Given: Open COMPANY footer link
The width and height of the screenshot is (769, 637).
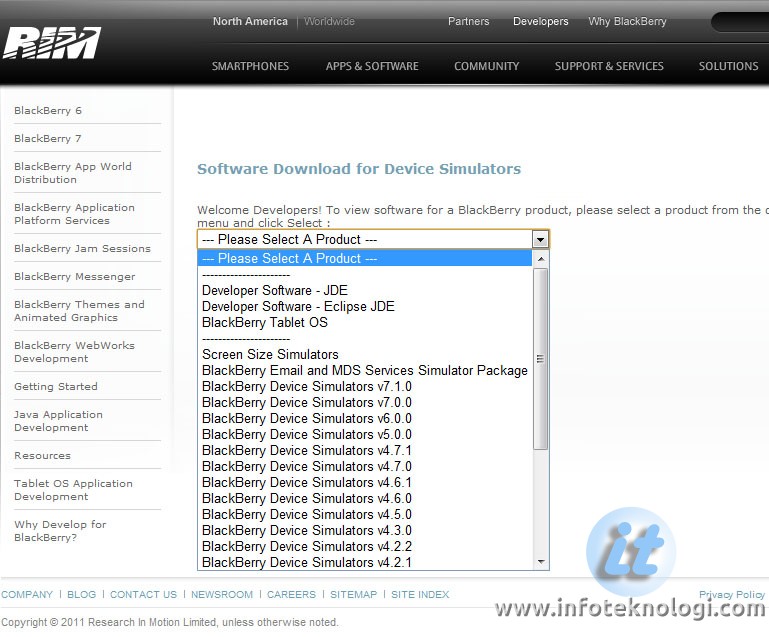Looking at the screenshot, I should point(27,594).
